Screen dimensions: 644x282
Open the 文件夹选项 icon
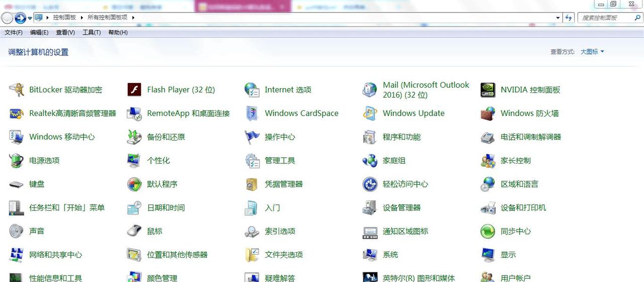252,255
